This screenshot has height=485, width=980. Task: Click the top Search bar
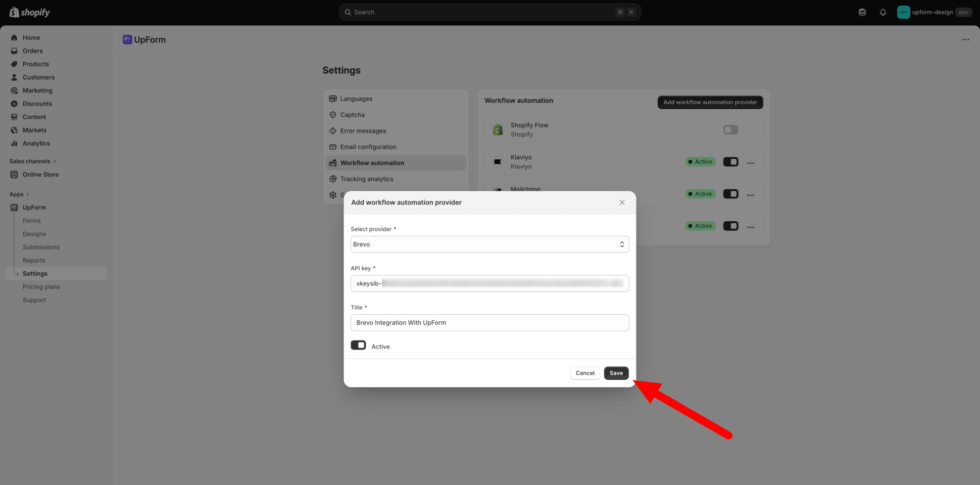(x=490, y=12)
